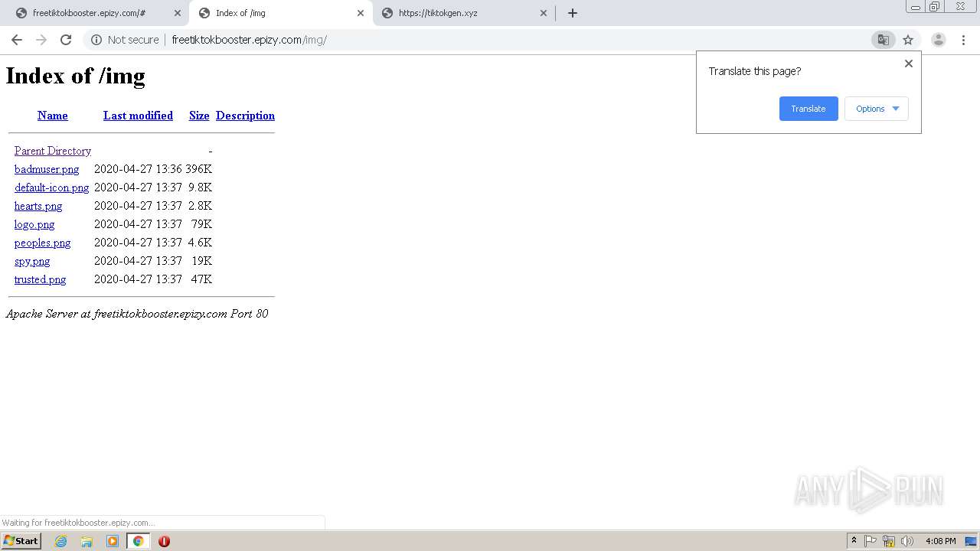Launch Internet Explorer from taskbar
Viewport: 980px width, 551px height.
click(60, 541)
